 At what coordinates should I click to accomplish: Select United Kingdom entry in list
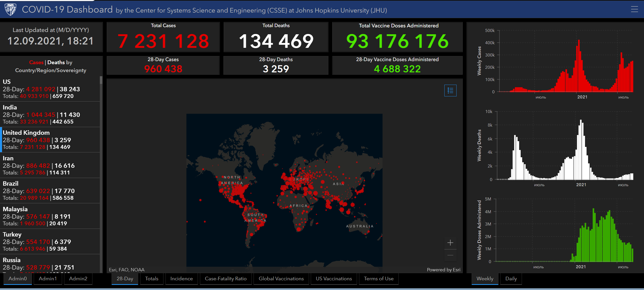[x=50, y=140]
